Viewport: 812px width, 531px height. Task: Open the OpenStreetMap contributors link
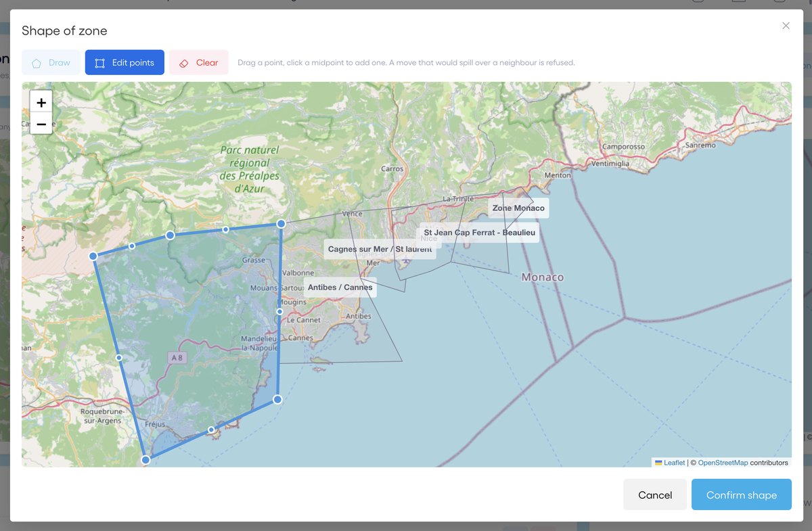coord(723,463)
